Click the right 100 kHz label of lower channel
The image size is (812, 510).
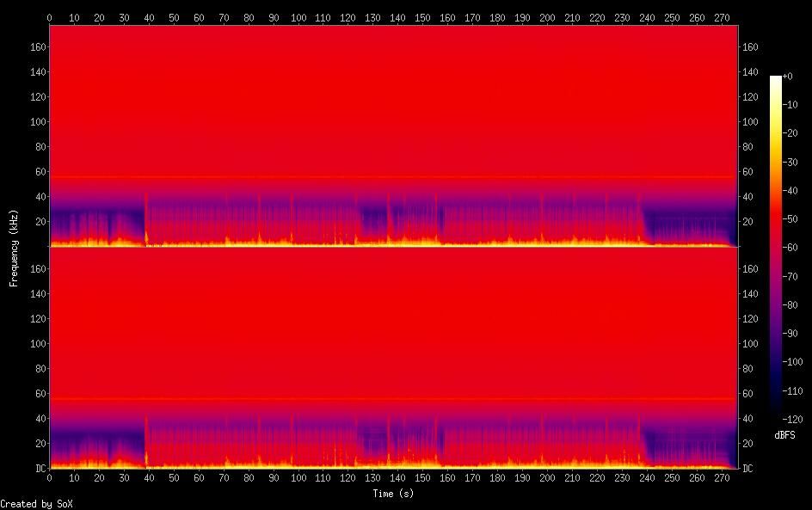click(x=750, y=343)
